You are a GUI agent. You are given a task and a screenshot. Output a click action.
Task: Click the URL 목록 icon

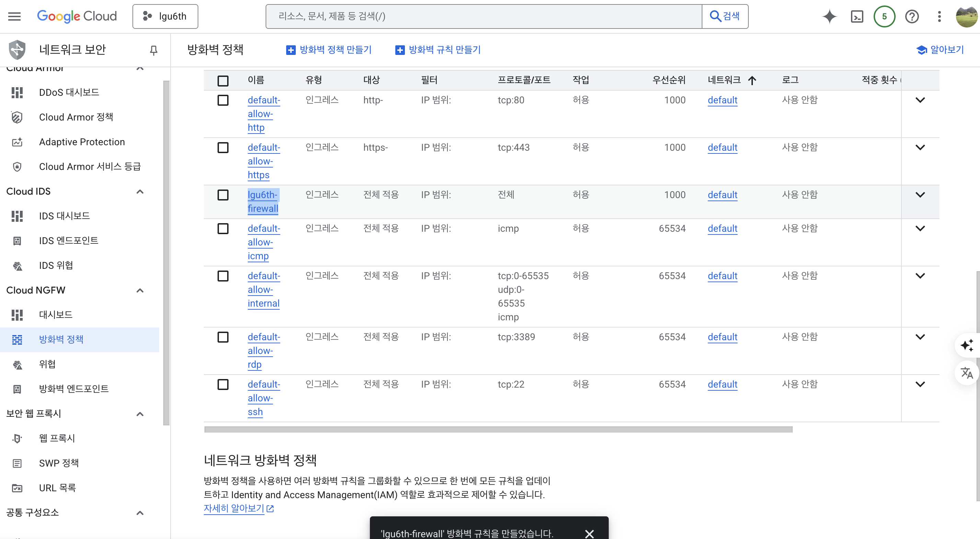17,488
